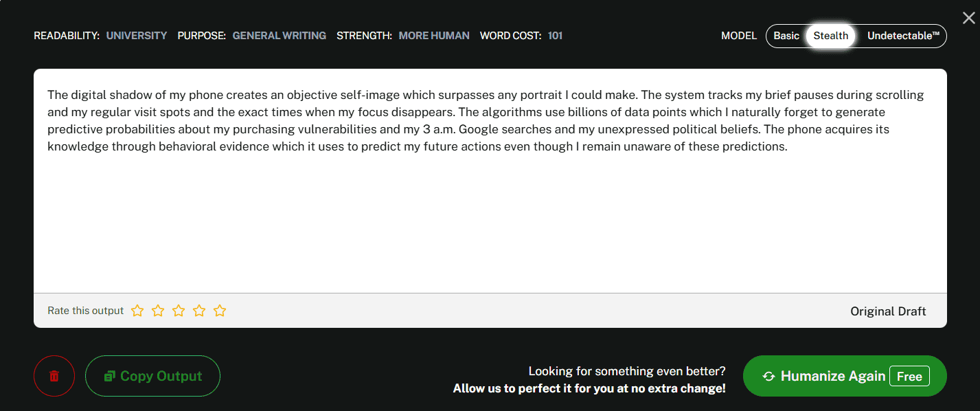Viewport: 980px width, 411px height.
Task: Select the Stealth model option
Action: [x=831, y=36]
